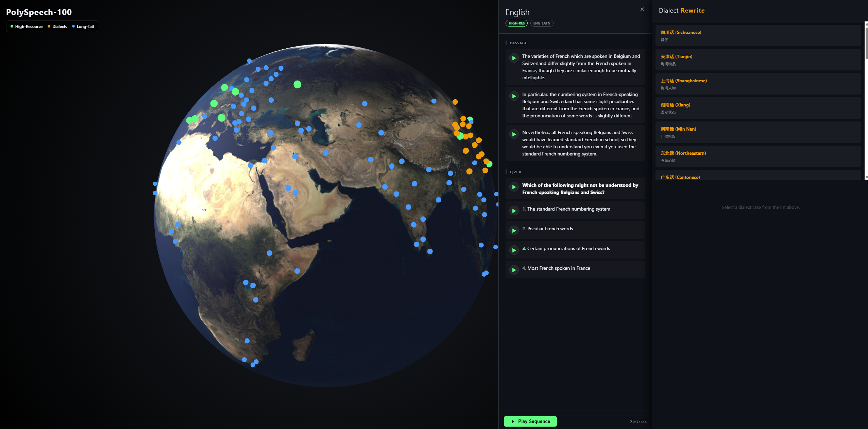868x429 pixels.
Task: Click the Q & A section label
Action: click(515, 172)
